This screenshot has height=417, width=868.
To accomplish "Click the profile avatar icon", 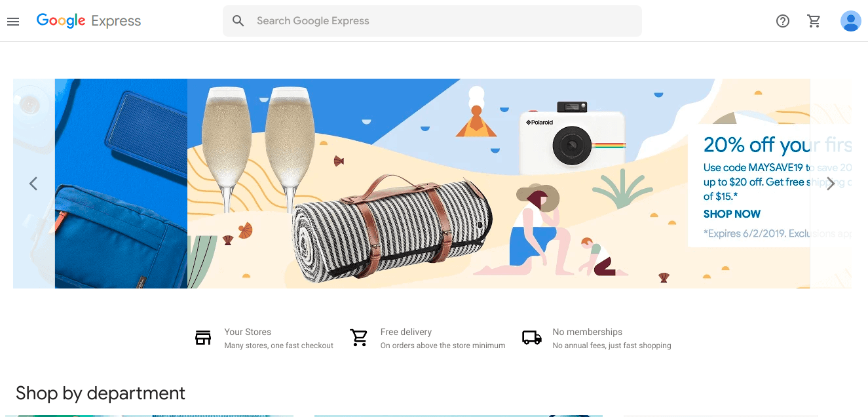I will (x=850, y=21).
